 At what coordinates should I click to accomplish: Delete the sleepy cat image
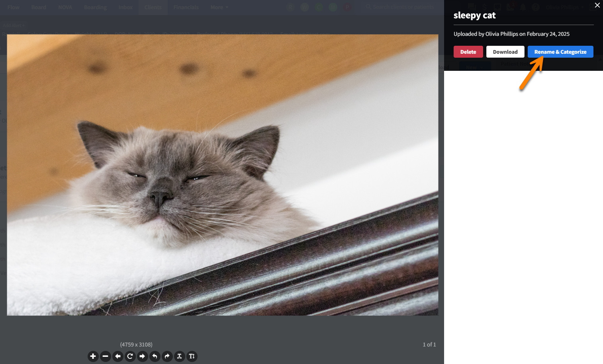[468, 52]
